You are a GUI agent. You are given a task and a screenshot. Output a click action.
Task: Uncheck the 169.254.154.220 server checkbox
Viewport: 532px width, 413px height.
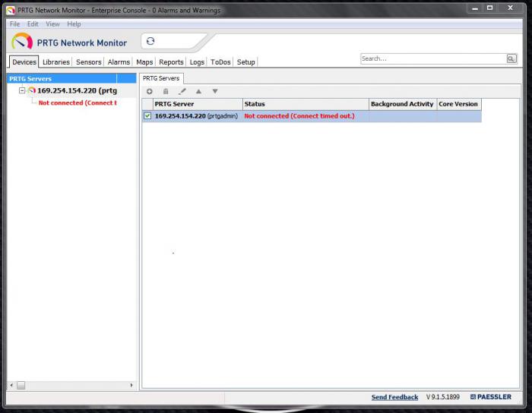tap(147, 116)
